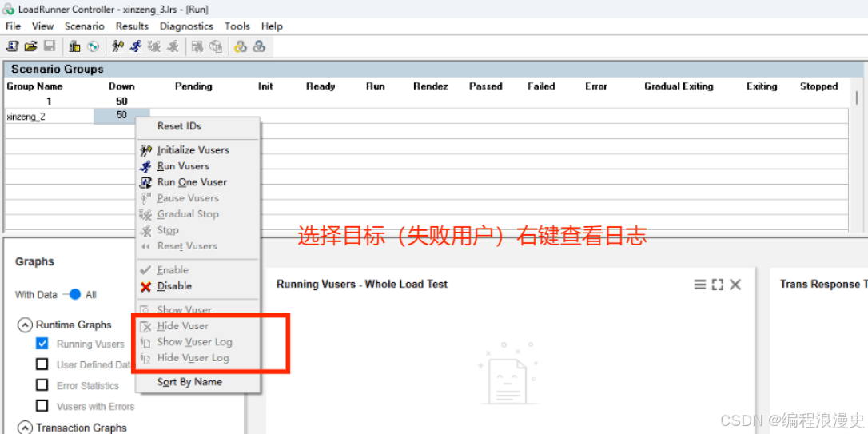Screen dimensions: 868x434
Task: Open the Running Vusers graph hamburger menu
Action: point(699,285)
